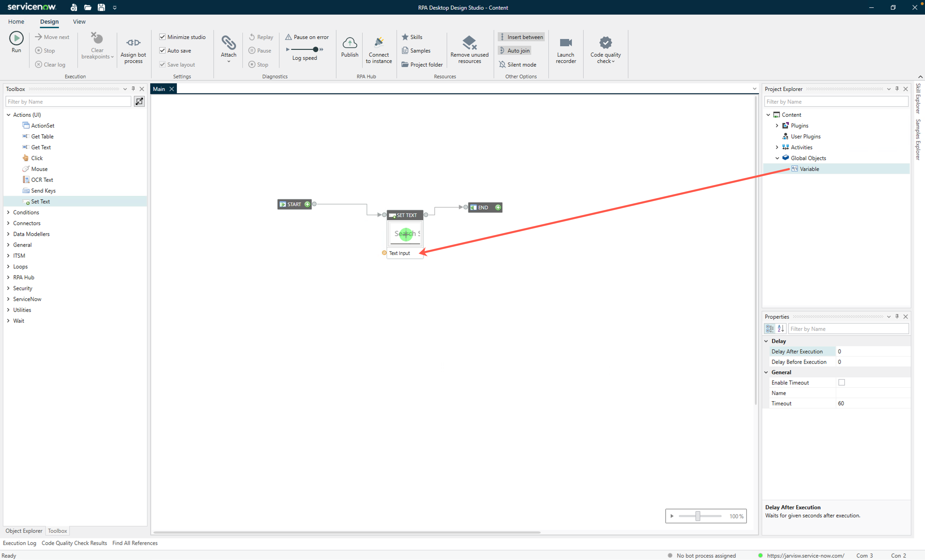The width and height of the screenshot is (925, 560).
Task: Click the Replay button
Action: click(x=261, y=37)
